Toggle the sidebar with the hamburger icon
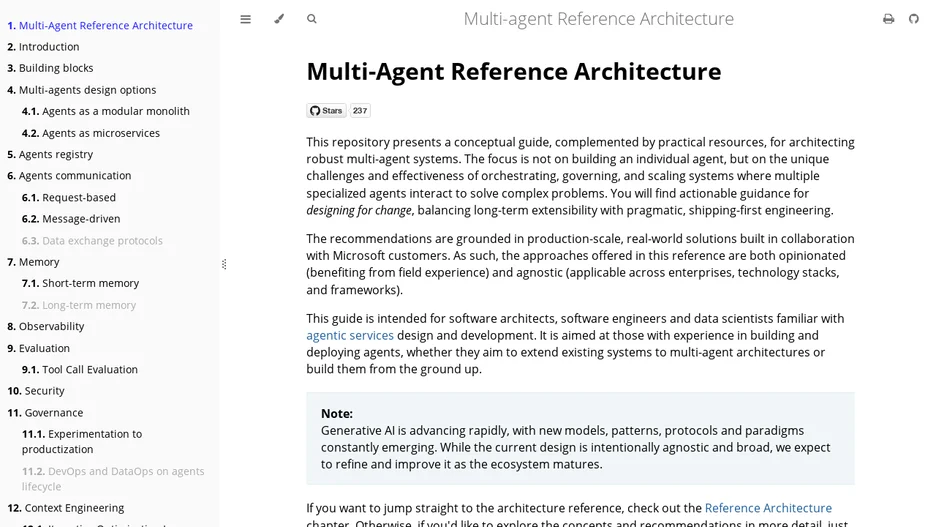936x527 pixels. 245,19
